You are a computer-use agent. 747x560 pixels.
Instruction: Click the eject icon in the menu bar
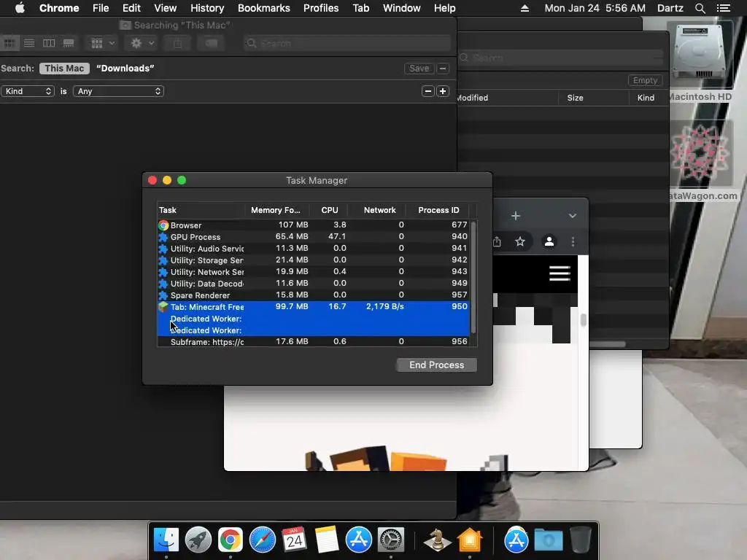pyautogui.click(x=525, y=8)
